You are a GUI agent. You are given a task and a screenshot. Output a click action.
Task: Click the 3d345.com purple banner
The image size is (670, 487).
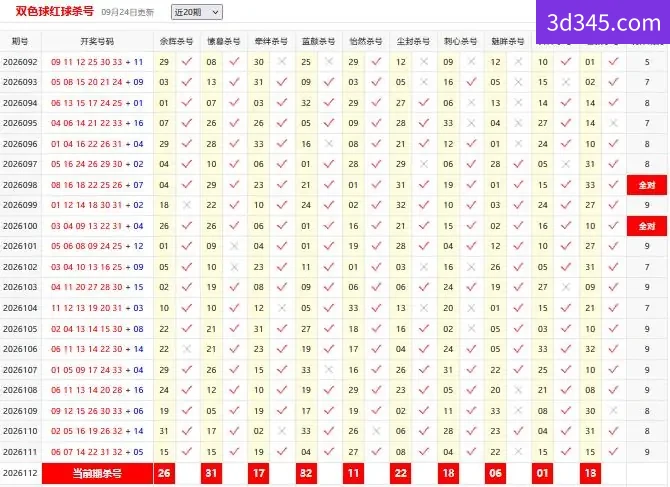pyautogui.click(x=603, y=22)
